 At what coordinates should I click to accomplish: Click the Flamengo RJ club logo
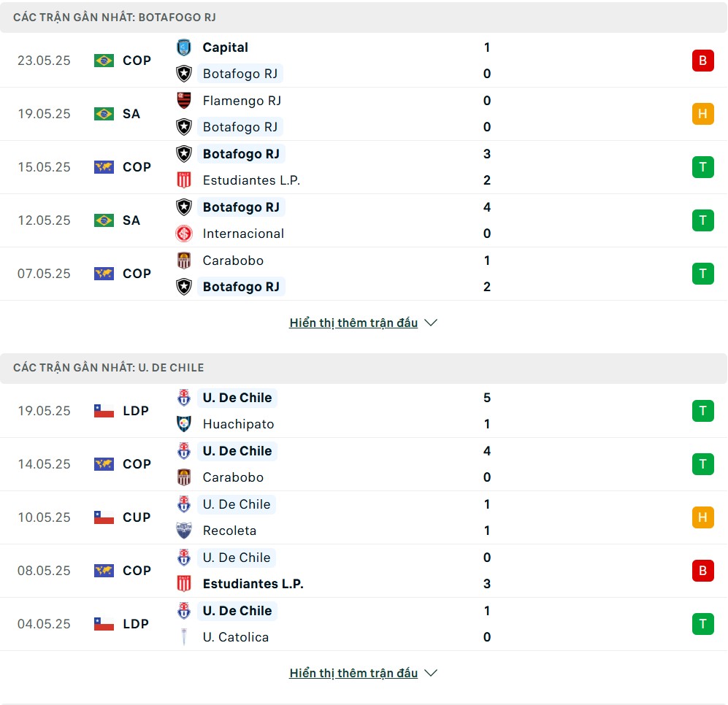(184, 101)
